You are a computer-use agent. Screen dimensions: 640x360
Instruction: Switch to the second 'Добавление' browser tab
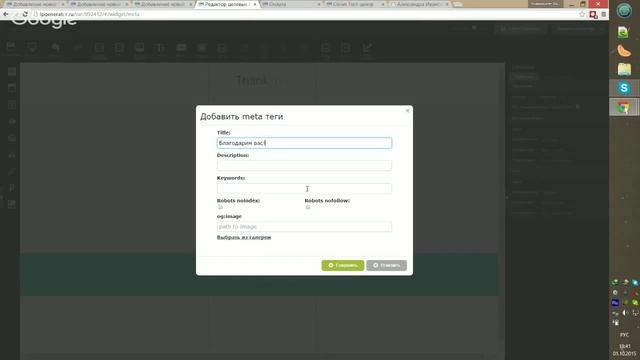tap(98, 4)
